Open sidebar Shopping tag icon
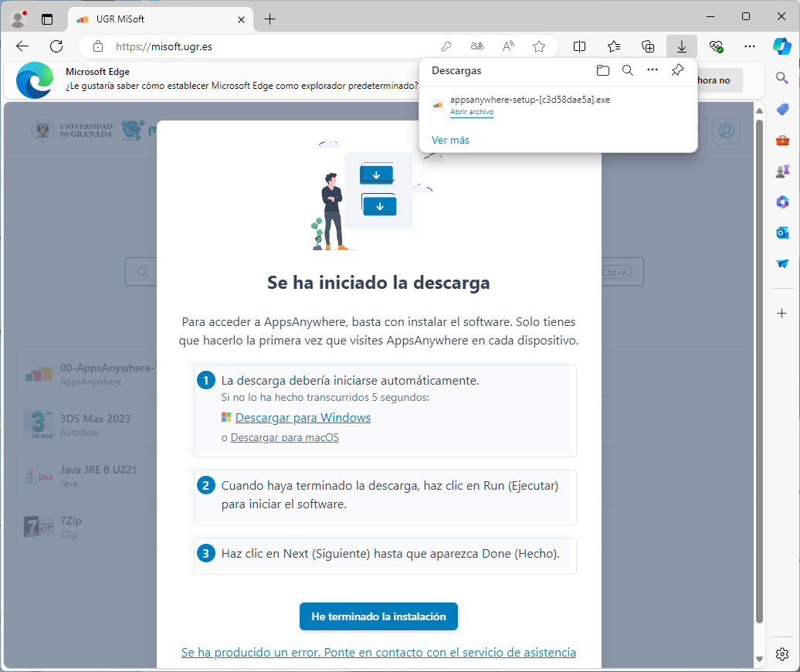The height and width of the screenshot is (672, 800). pos(782,109)
